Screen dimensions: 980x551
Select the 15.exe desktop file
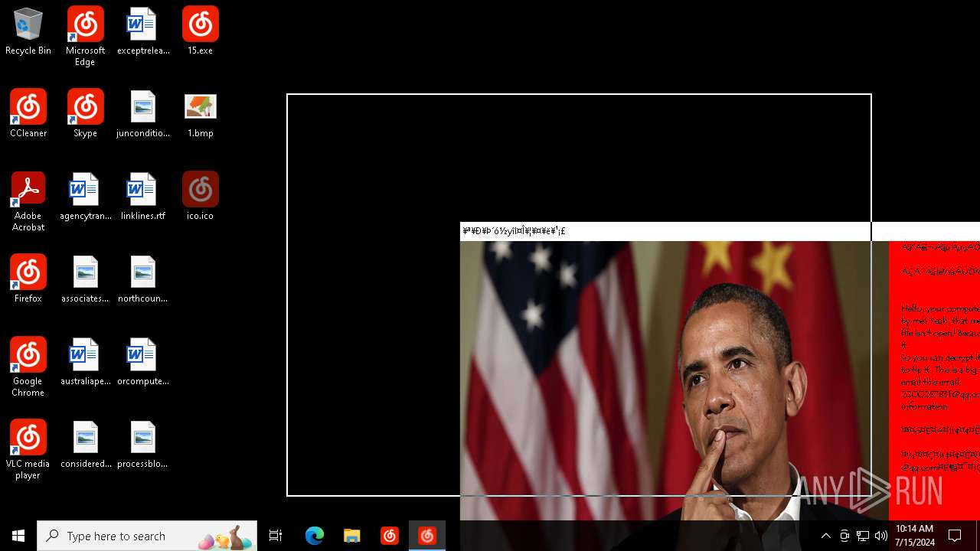click(x=200, y=32)
